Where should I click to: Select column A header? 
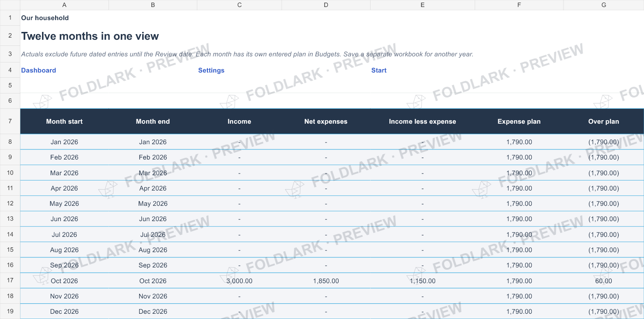[x=64, y=5]
